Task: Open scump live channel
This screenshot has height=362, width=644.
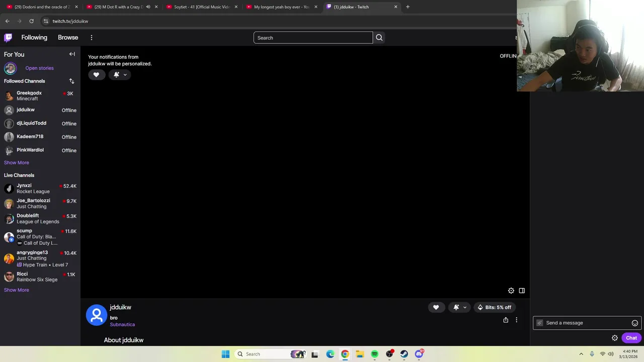Action: pos(40,237)
